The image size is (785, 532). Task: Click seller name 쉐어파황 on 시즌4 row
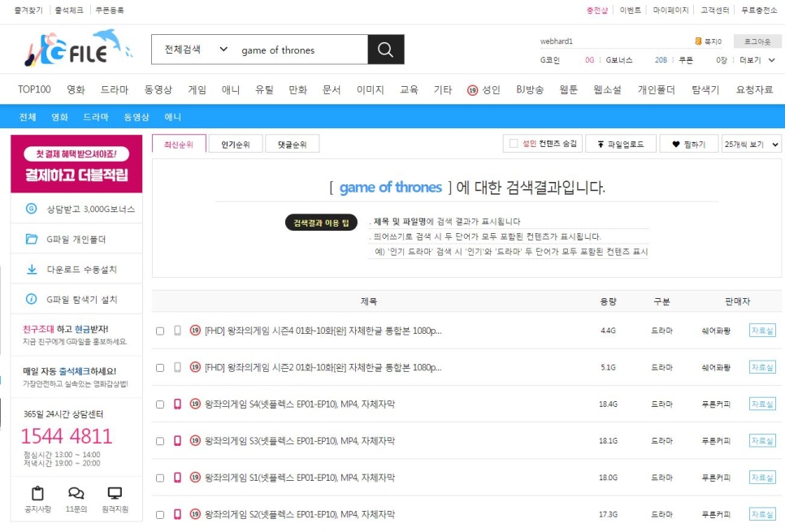click(x=716, y=331)
